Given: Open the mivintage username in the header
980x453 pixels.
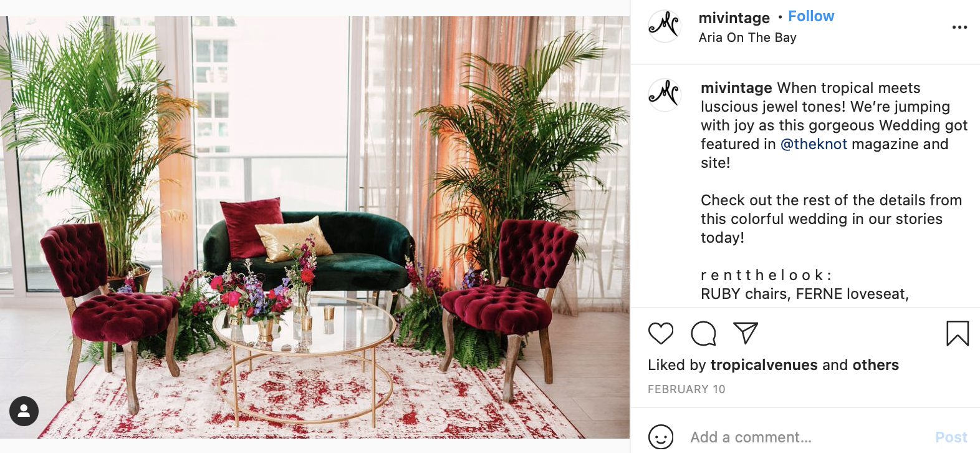Looking at the screenshot, I should (734, 17).
